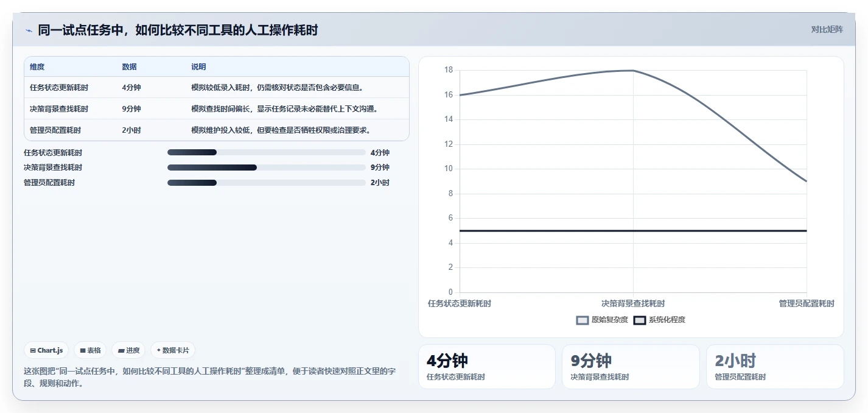The width and height of the screenshot is (868, 413).
Task: Click x-axis label 任务状态更新耗时 on chart
Action: 460,303
